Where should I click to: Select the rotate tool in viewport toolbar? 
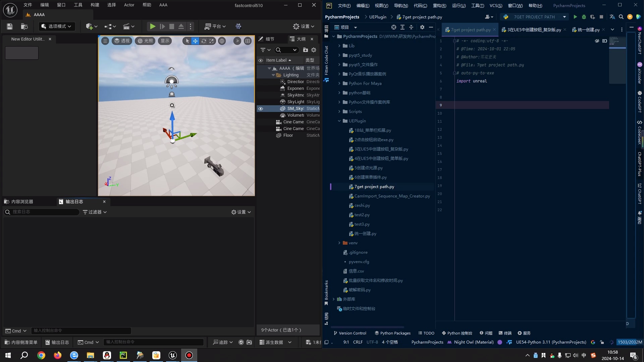tap(204, 41)
